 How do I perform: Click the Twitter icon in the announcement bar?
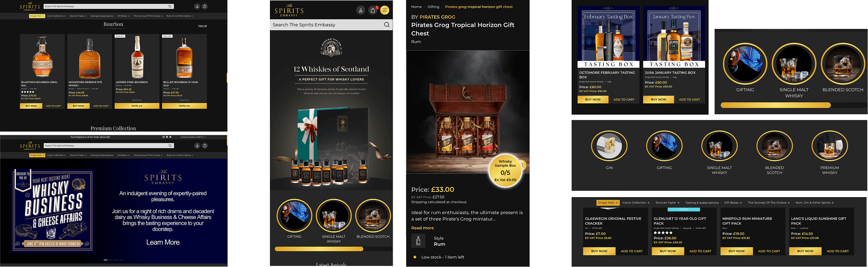coord(170,137)
